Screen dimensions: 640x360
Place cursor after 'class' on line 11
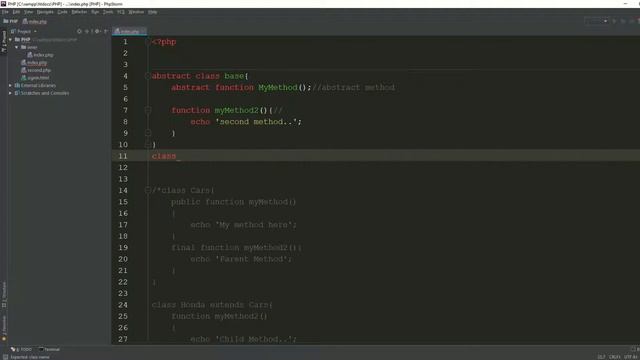177,156
